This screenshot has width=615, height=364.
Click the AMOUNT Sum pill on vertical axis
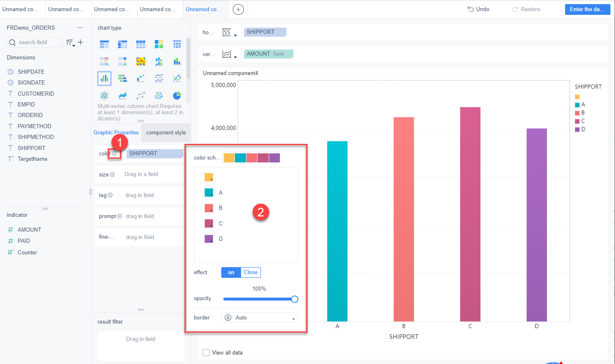click(x=268, y=54)
